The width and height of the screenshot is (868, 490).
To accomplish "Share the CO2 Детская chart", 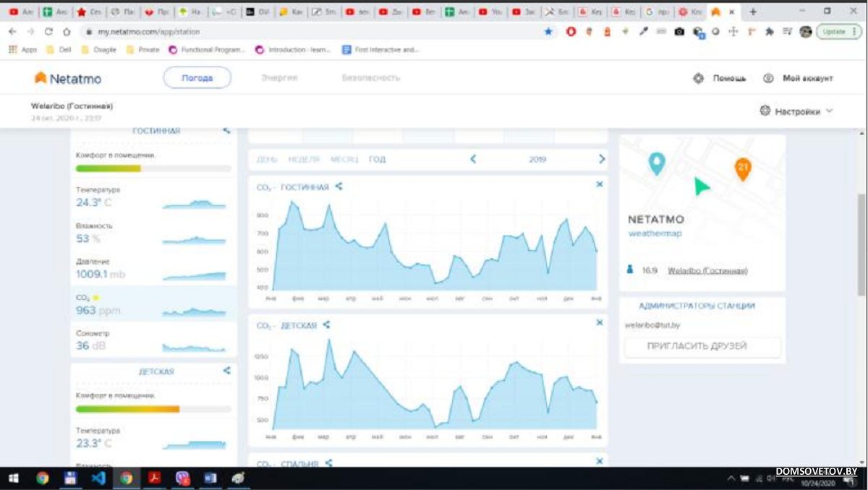I will click(326, 325).
